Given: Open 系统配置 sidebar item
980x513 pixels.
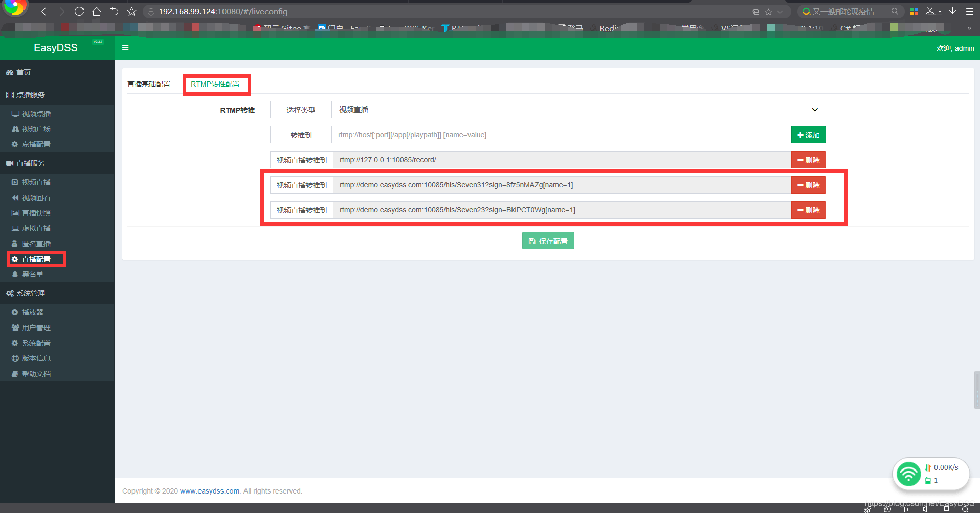Looking at the screenshot, I should (x=31, y=343).
